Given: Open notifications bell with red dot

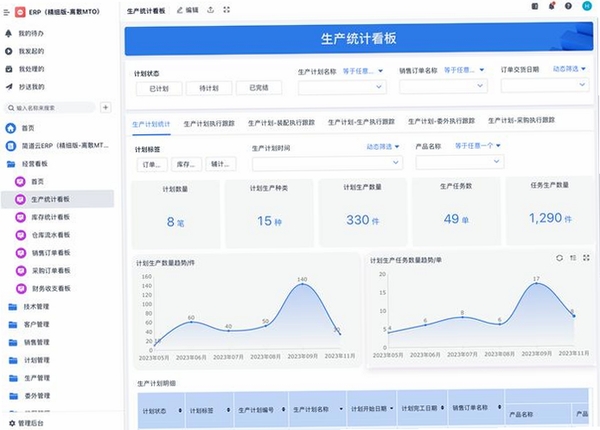Looking at the screenshot, I should (551, 6).
